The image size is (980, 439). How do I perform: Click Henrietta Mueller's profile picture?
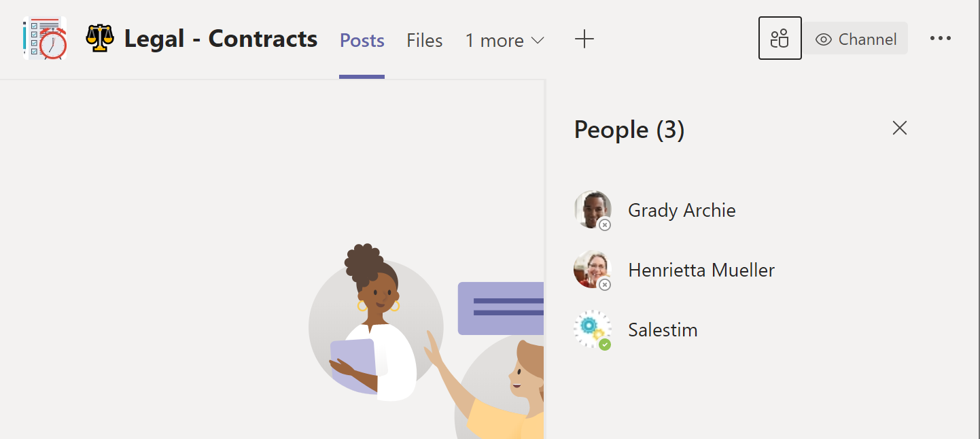591,268
